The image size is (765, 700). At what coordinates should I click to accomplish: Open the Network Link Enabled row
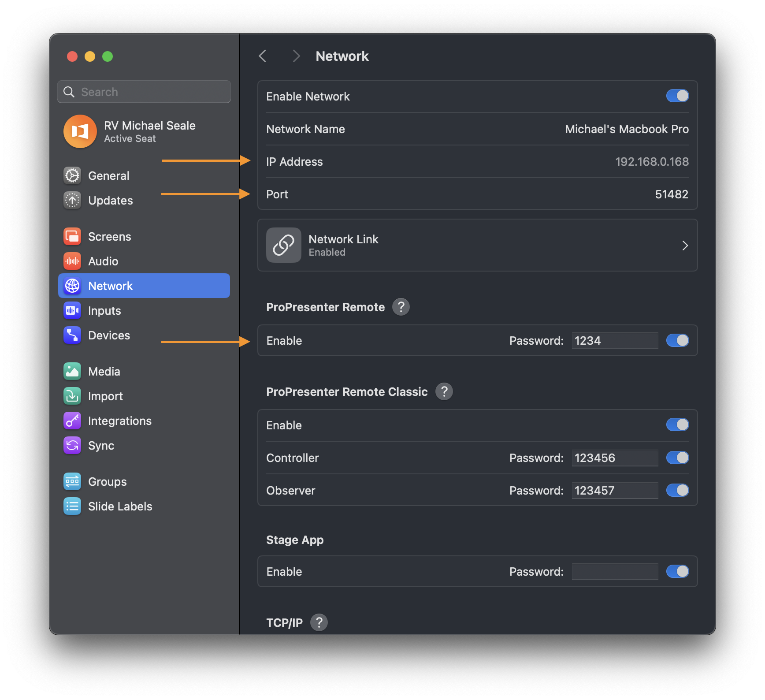tap(477, 245)
